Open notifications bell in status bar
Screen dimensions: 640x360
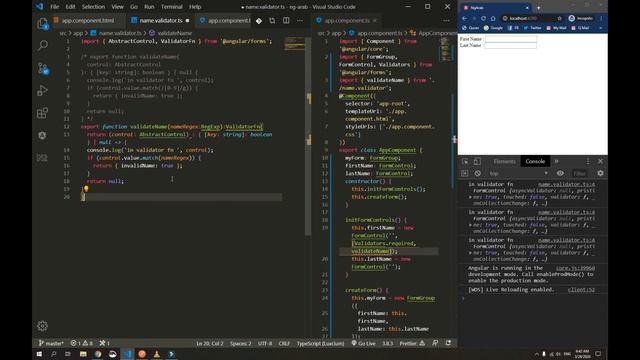pos(448,343)
